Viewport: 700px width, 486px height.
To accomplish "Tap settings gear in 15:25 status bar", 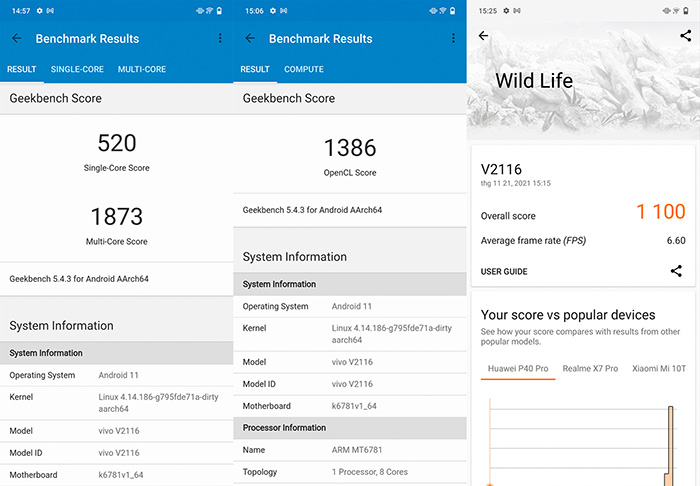I will click(x=506, y=11).
